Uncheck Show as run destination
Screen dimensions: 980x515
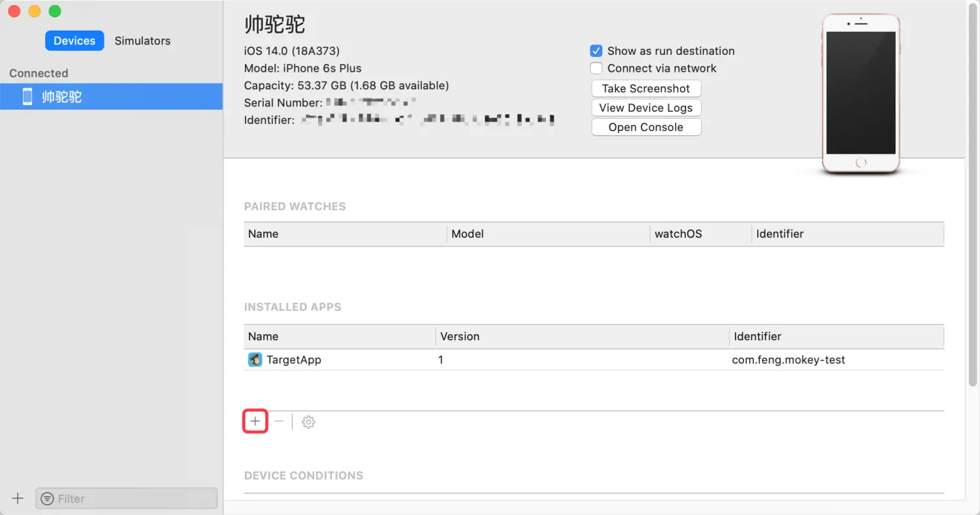[596, 51]
